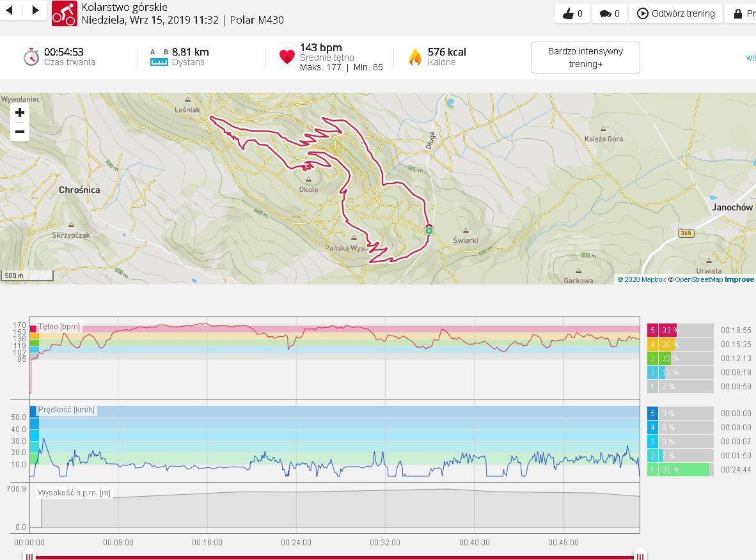Click the distance ruler icon beside 8.81 km
This screenshot has height=560, width=756.
[159, 57]
